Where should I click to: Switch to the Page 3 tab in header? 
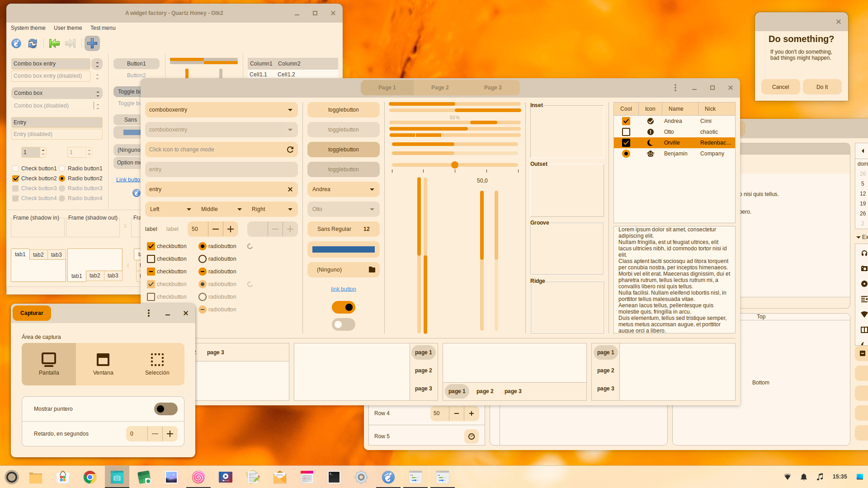(493, 88)
